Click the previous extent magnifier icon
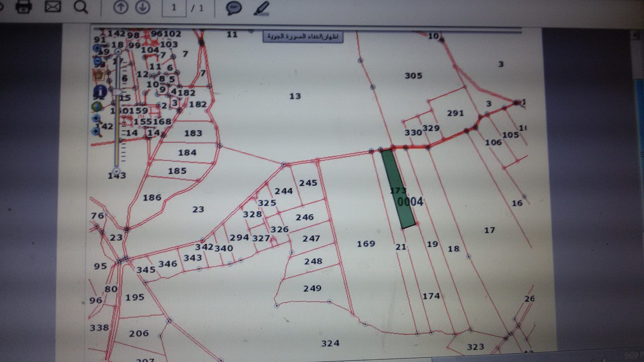 96,119
